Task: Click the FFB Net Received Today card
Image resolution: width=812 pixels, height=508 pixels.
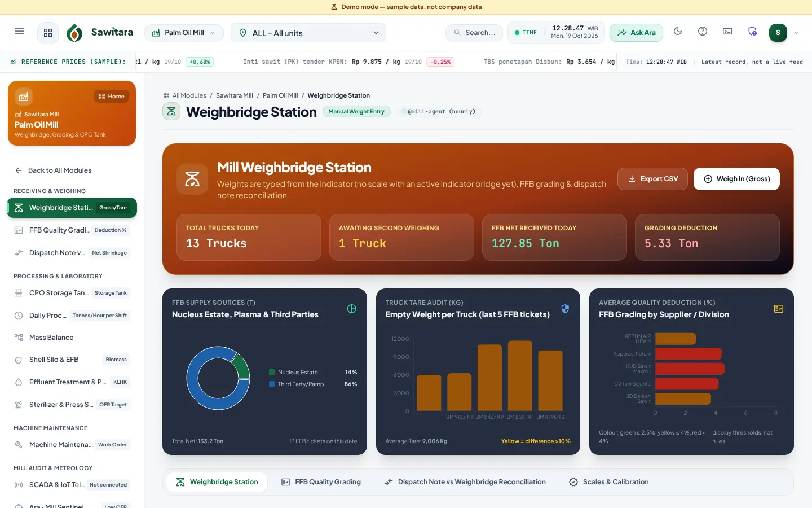Action: [x=554, y=237]
